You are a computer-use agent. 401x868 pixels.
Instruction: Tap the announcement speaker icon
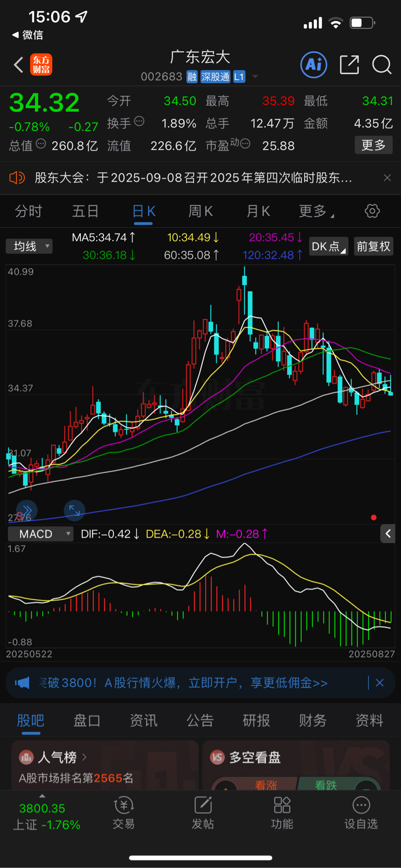pyautogui.click(x=17, y=178)
